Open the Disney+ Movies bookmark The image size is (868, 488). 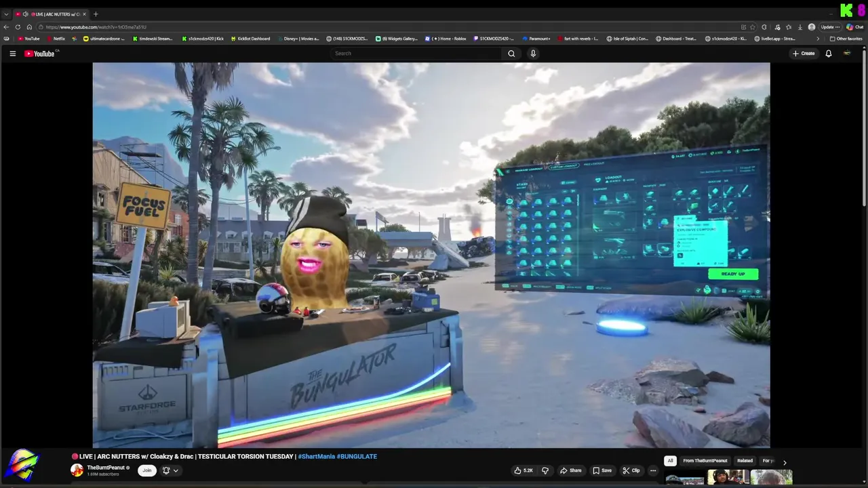298,39
